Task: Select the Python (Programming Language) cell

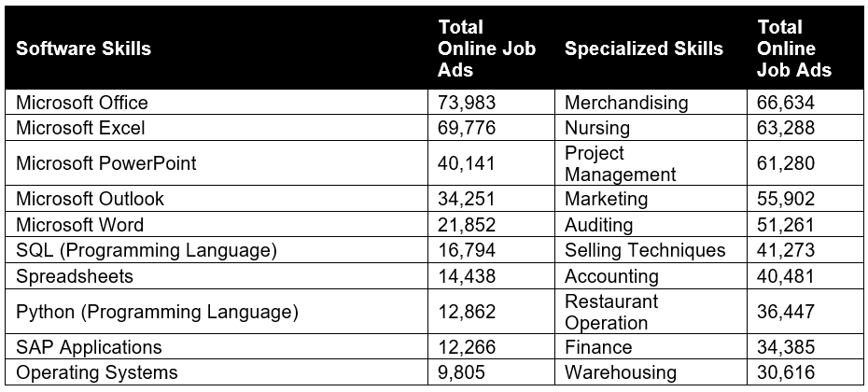Action: click(157, 312)
